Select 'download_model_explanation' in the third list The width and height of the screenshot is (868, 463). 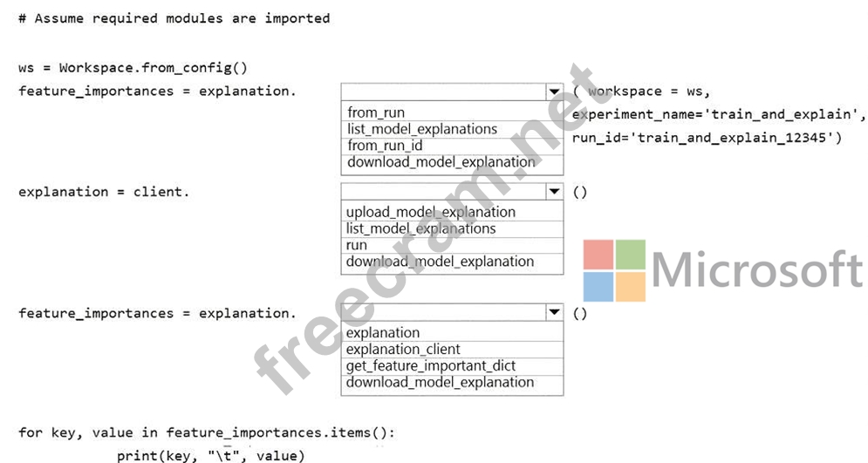click(x=440, y=382)
